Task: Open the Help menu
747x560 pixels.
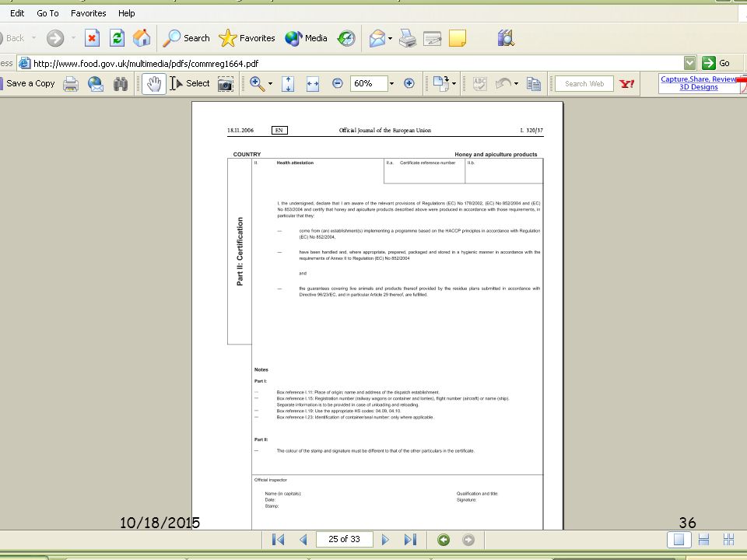Action: click(127, 13)
